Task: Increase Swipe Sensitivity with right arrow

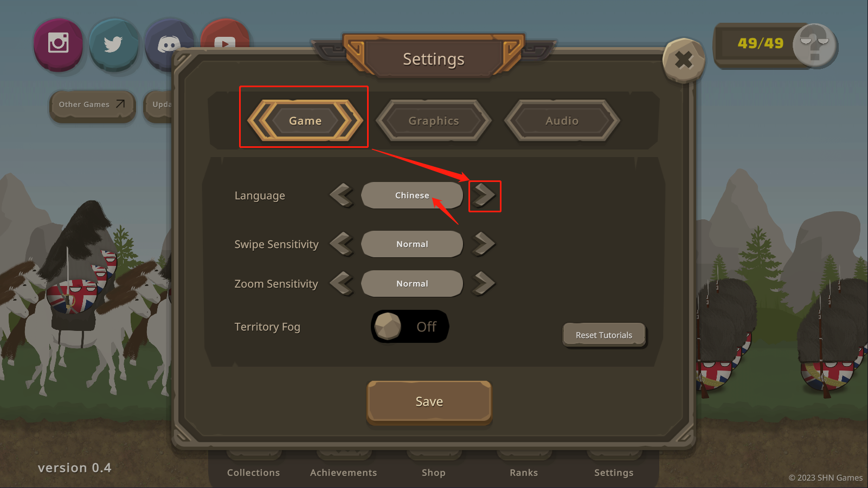Action: tap(484, 244)
